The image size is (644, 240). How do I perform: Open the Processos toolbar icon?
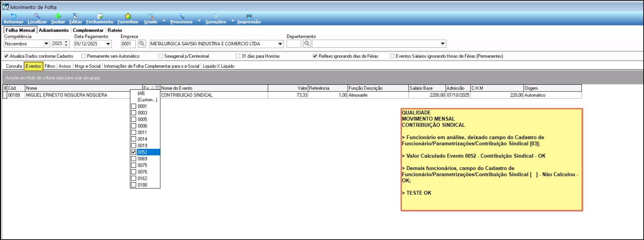(x=182, y=16)
